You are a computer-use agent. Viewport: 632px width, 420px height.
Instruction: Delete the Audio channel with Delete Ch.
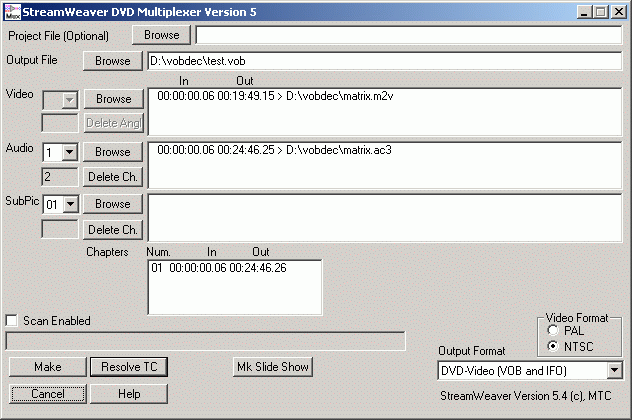point(113,177)
